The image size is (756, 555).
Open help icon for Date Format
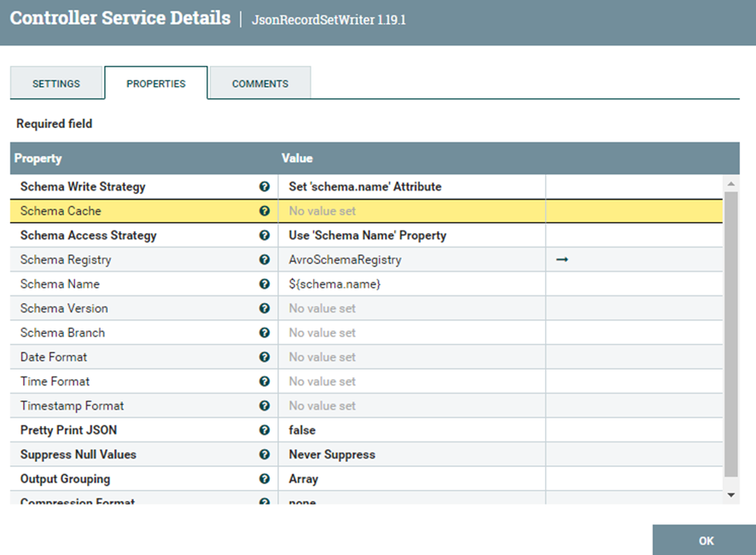coord(265,357)
